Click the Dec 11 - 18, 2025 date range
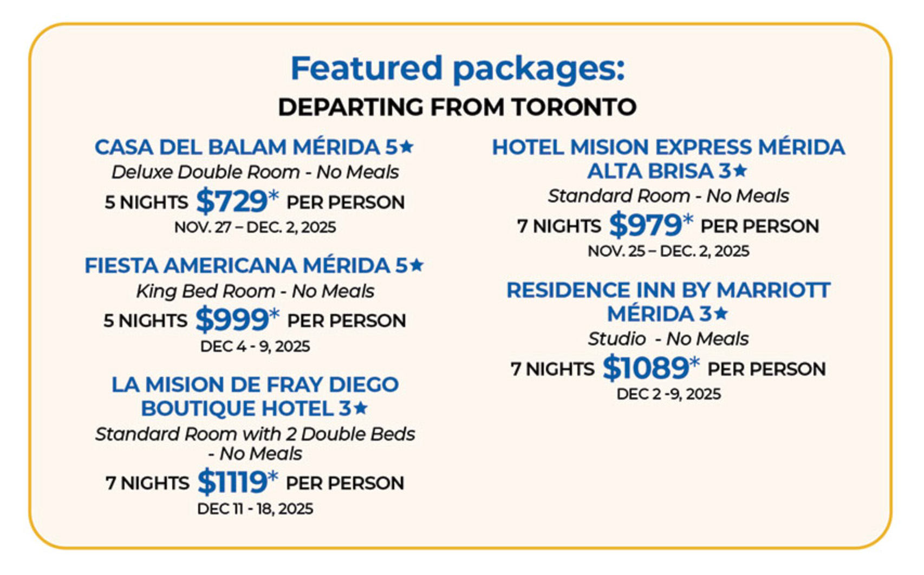 [255, 508]
